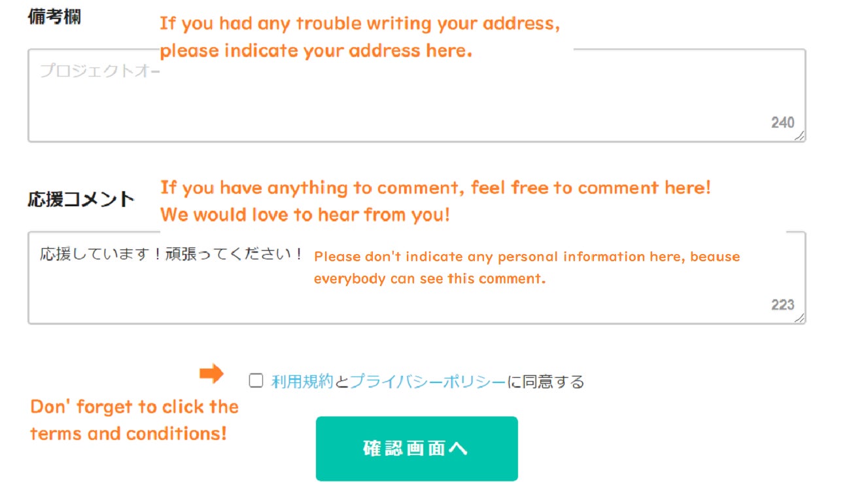Click the 240 remaining character counter

pos(782,122)
